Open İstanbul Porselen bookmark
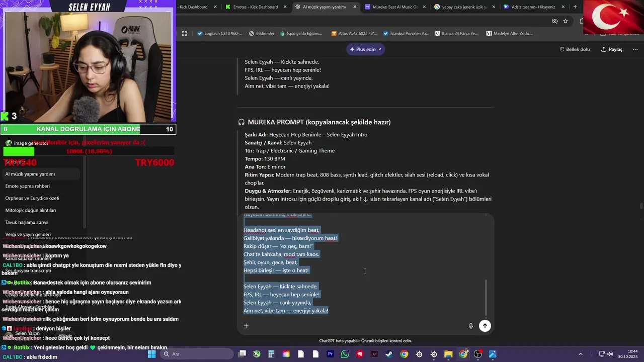This screenshot has height=362, width=644. click(406, 34)
